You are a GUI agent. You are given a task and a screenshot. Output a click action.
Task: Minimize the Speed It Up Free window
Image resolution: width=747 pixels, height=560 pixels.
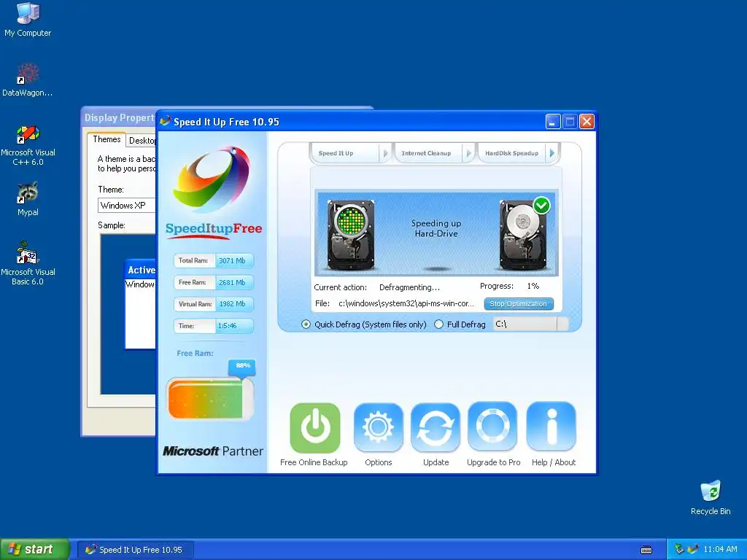(553, 122)
